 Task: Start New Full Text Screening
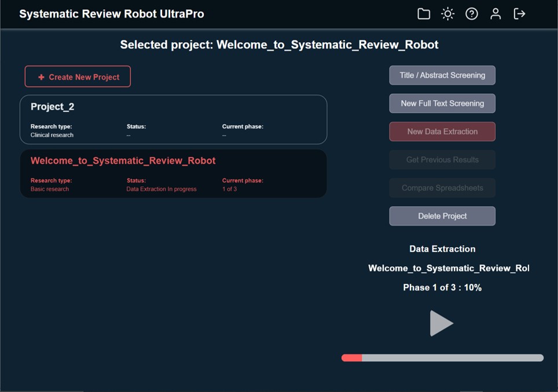[442, 103]
